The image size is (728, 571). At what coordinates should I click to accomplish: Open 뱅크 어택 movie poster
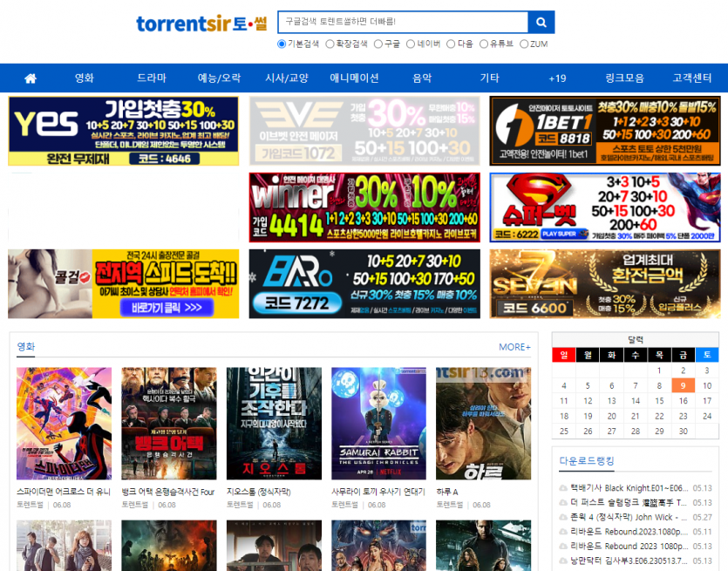coord(169,424)
